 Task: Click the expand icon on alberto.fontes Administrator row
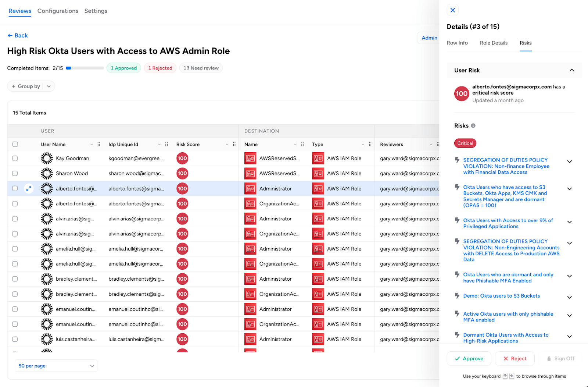(x=29, y=189)
